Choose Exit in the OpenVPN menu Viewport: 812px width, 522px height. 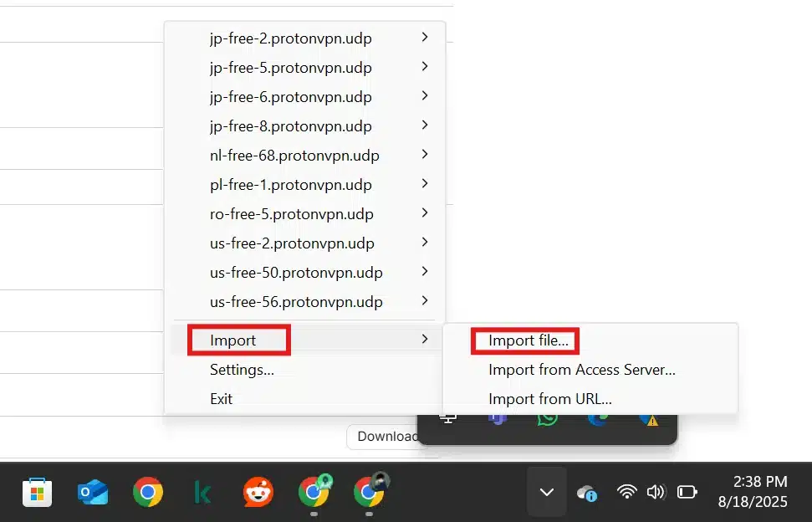[304, 399]
